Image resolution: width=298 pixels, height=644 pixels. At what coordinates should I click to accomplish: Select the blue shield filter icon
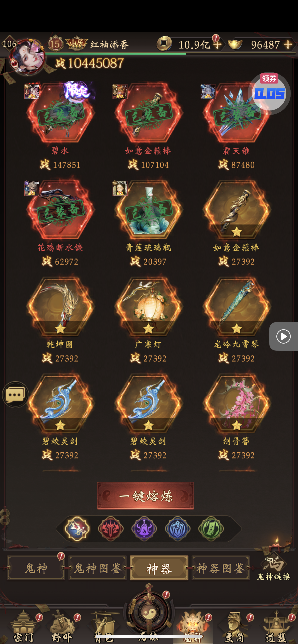[178, 529]
